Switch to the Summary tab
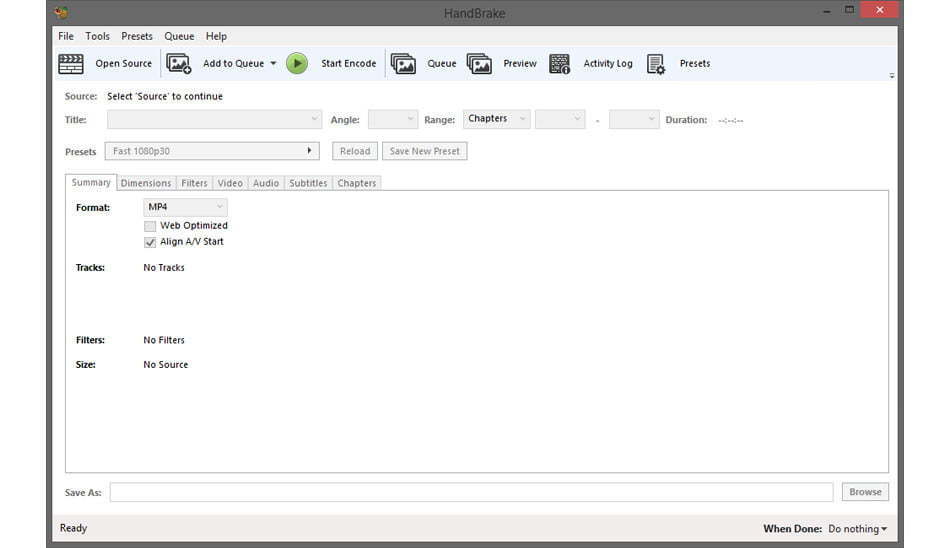950x548 pixels. 91,182
